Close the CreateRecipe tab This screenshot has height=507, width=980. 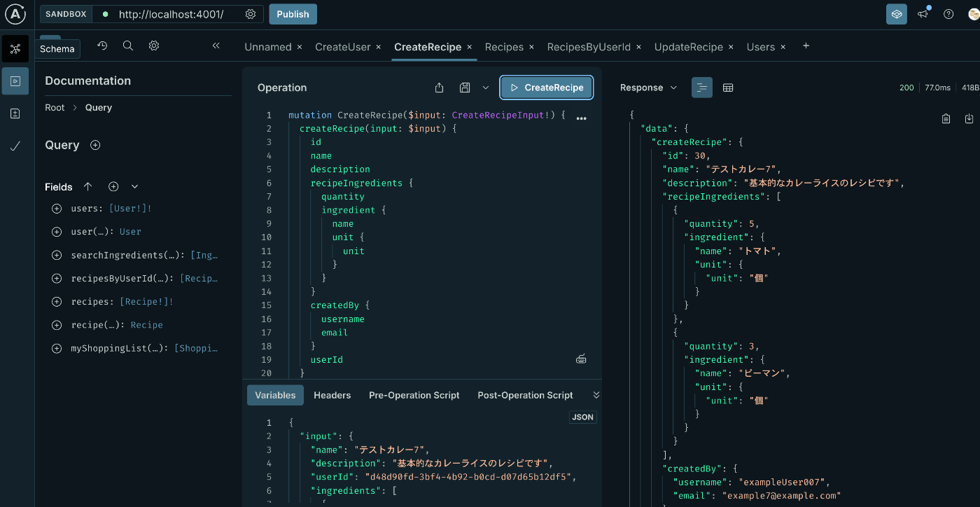click(x=470, y=47)
